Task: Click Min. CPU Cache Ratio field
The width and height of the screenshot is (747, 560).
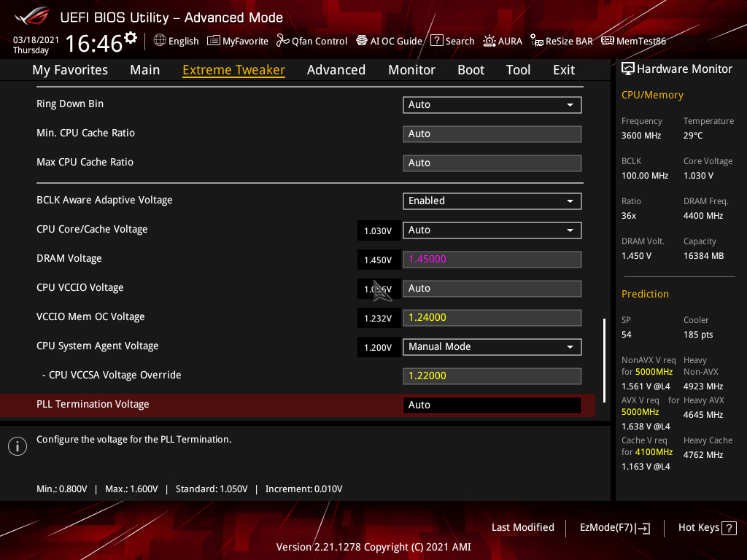Action: coord(492,134)
